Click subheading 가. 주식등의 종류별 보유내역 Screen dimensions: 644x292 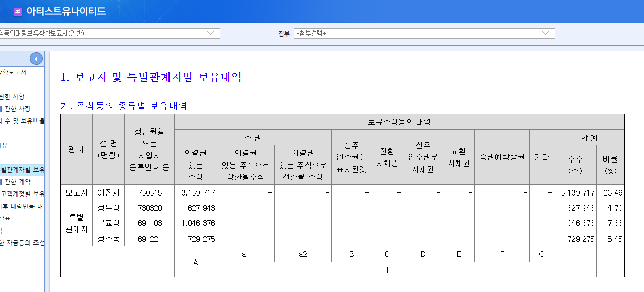(x=123, y=106)
